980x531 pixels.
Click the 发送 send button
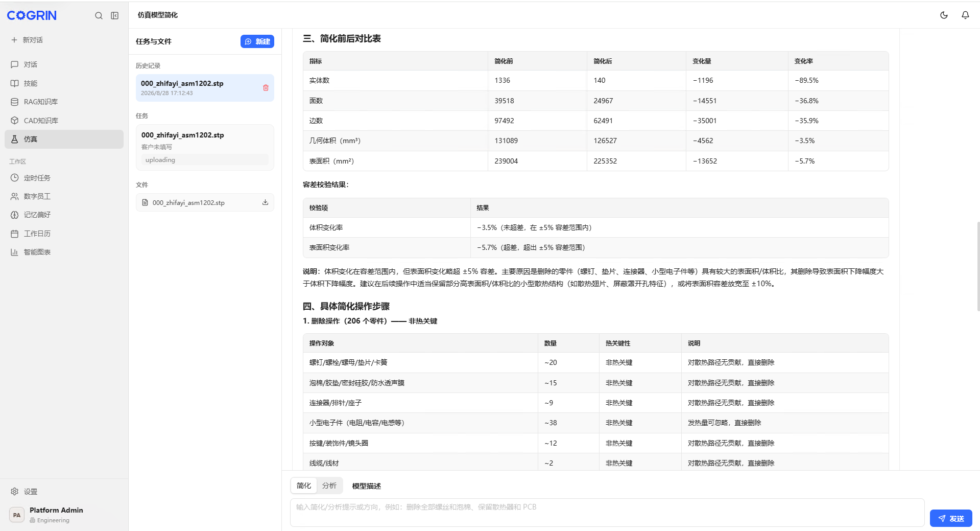click(x=951, y=518)
